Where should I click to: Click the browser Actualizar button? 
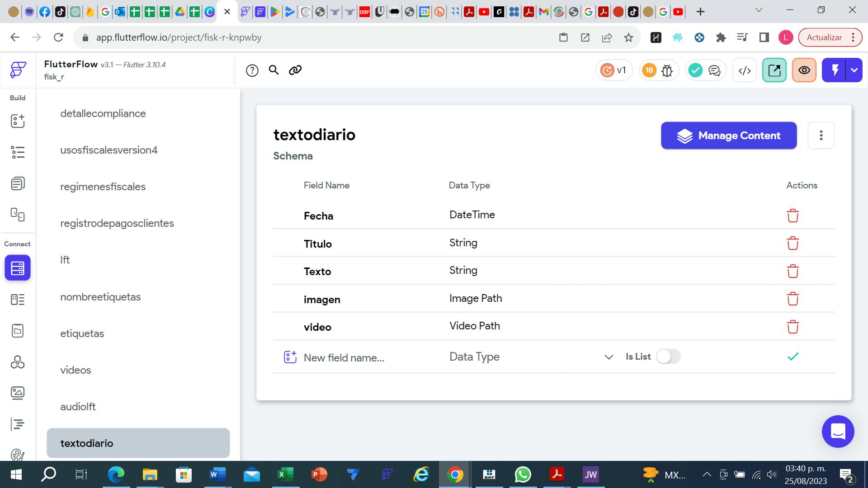tap(824, 38)
